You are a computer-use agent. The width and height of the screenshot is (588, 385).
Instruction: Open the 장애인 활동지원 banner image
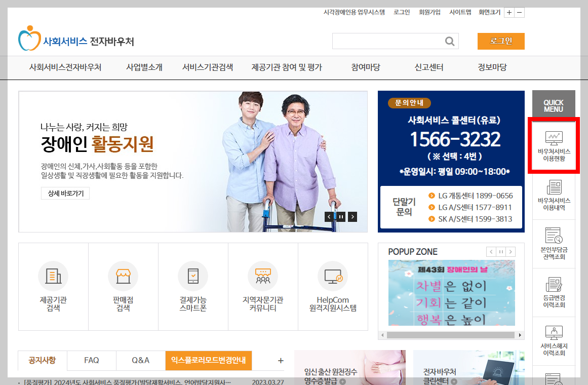[x=193, y=162]
